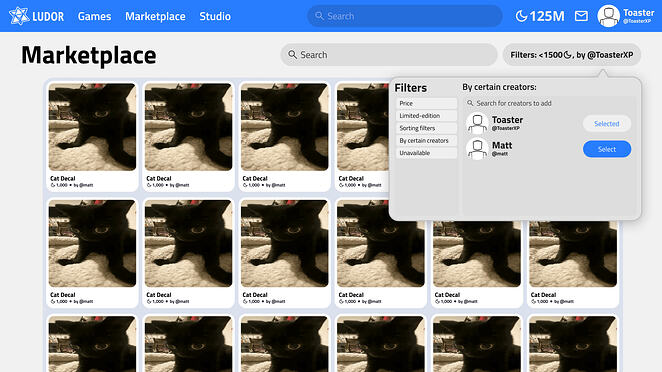Focus the Marketplace search field
662x372 pixels.
point(388,55)
